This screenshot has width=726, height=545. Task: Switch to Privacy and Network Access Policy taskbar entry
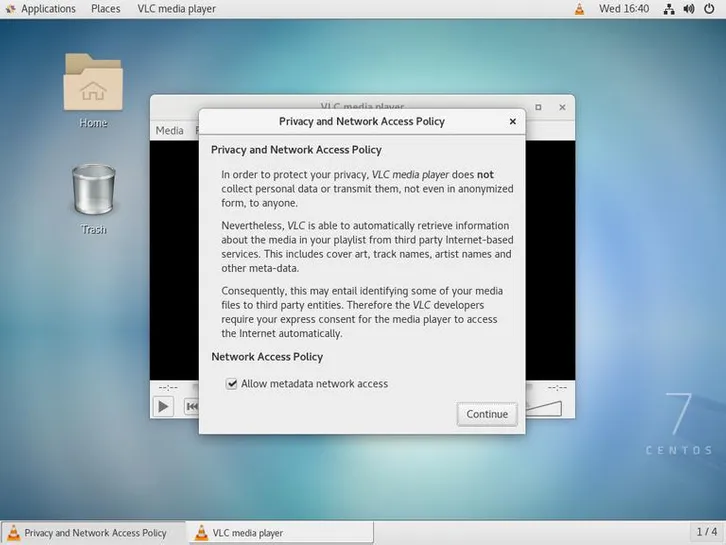click(x=94, y=533)
